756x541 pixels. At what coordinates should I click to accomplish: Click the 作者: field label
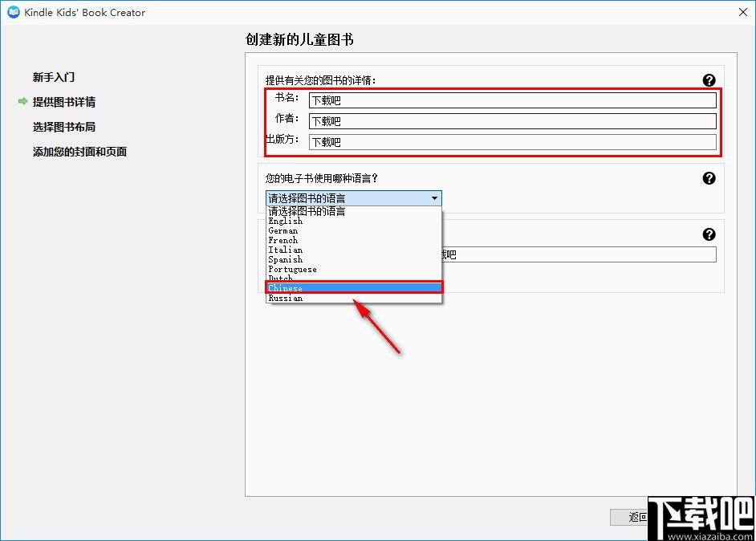point(287,119)
